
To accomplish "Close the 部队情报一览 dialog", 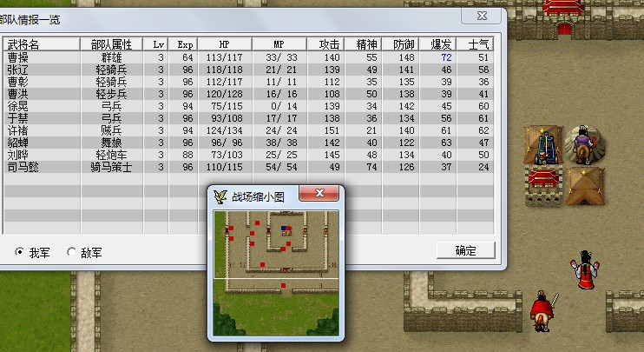I will (482, 16).
